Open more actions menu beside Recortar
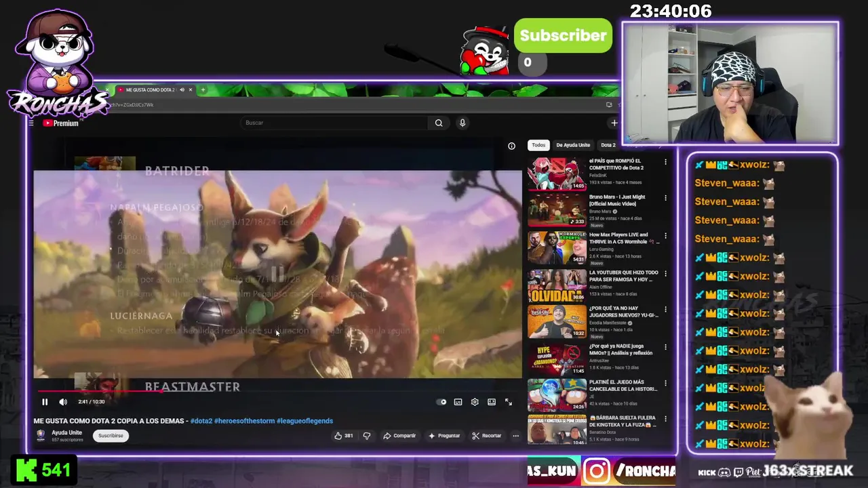 coord(515,436)
